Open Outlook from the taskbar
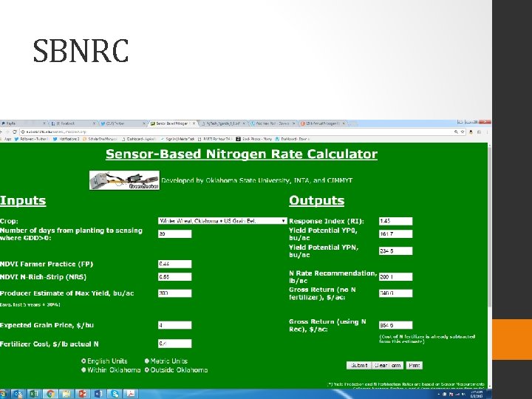The height and width of the screenshot is (399, 532). coord(18,394)
